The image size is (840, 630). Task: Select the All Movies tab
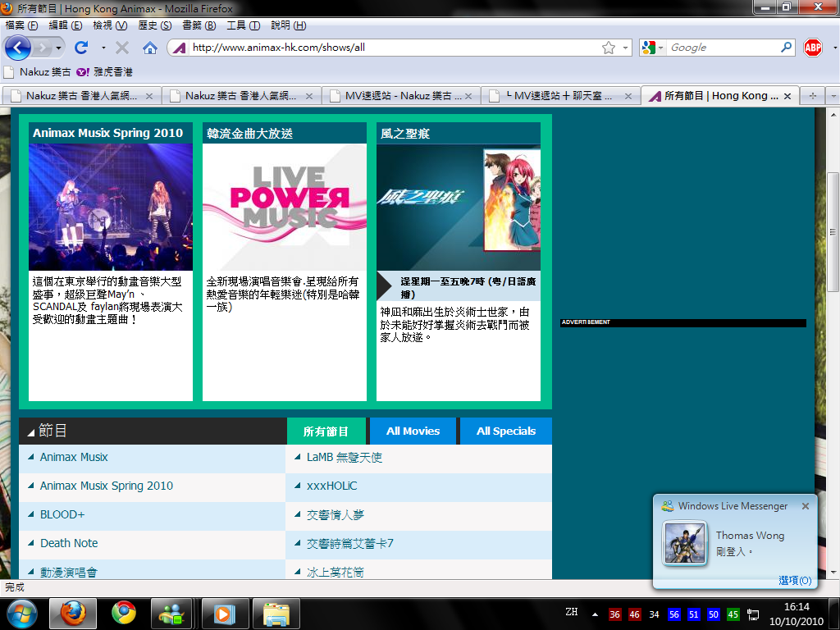coord(413,431)
